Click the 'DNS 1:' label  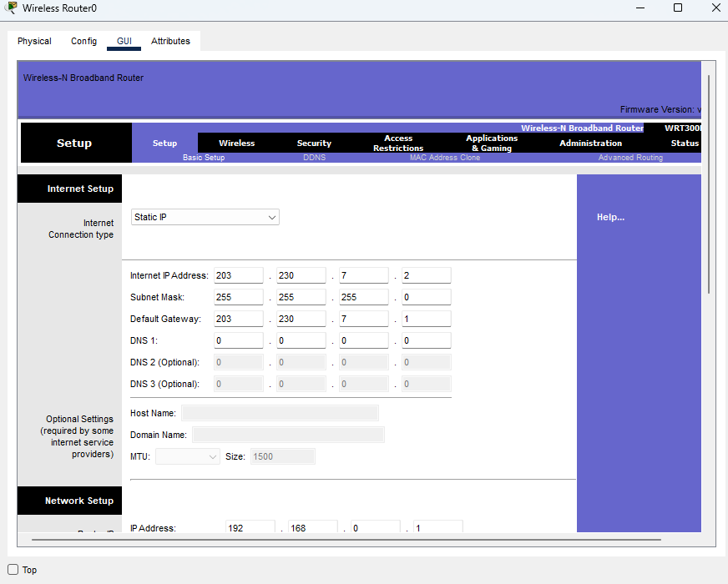click(x=144, y=340)
